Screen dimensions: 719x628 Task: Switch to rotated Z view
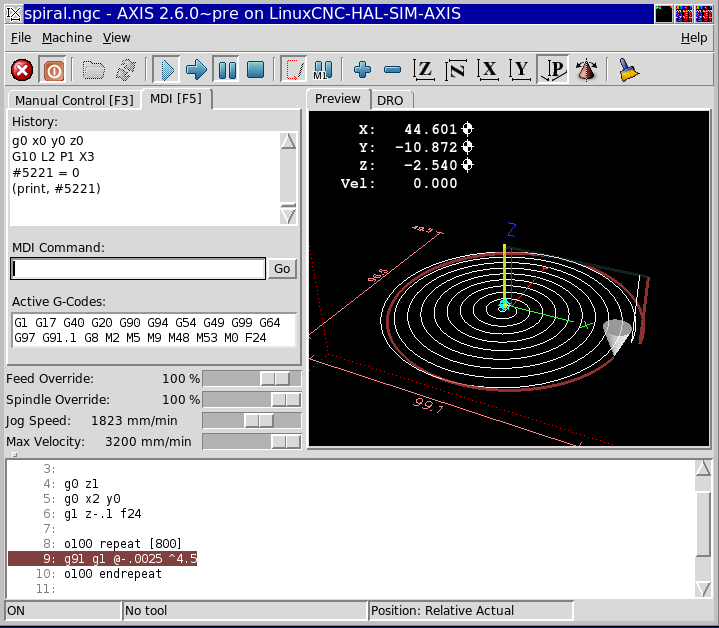(456, 71)
